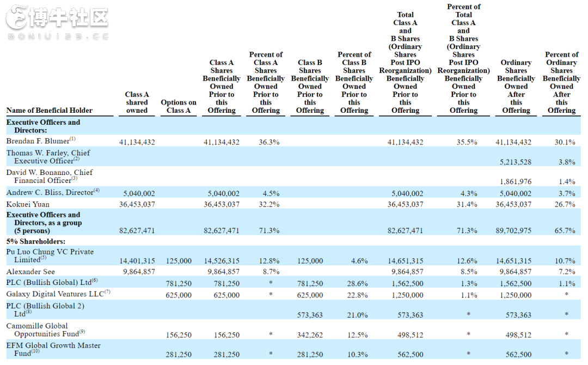Click the "Name of Beneficial Holder" column header
This screenshot has height=365, width=588.
coord(50,110)
